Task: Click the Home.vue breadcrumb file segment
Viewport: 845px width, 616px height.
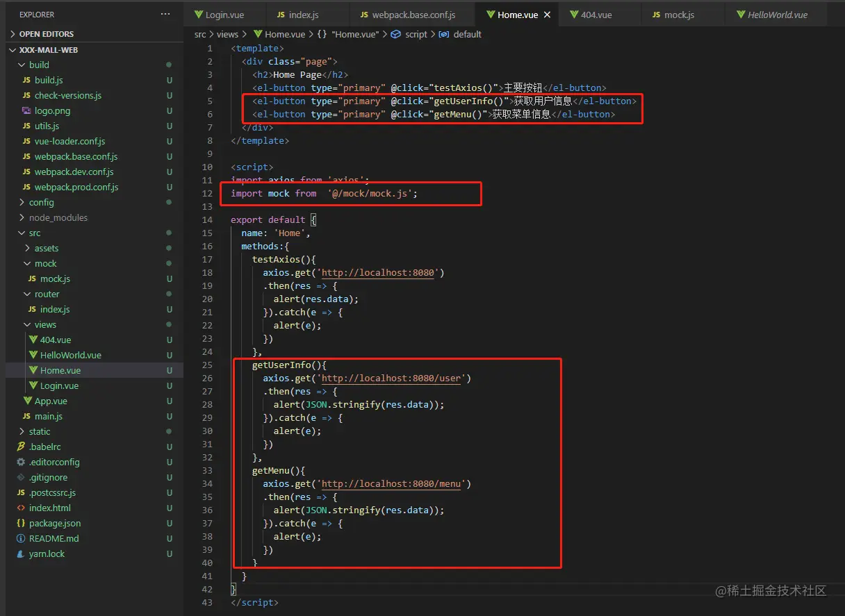Action: [279, 34]
